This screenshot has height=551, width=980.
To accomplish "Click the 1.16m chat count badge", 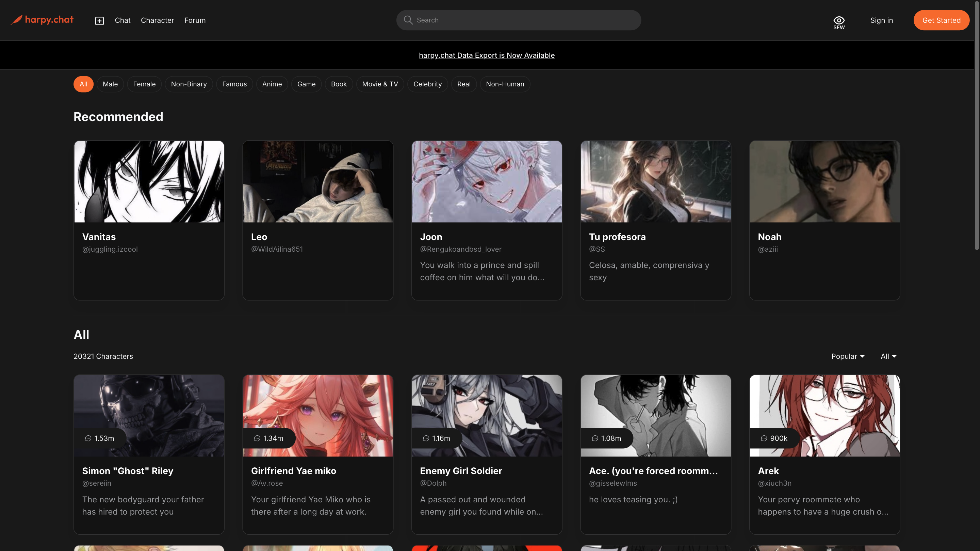I will pos(437,438).
